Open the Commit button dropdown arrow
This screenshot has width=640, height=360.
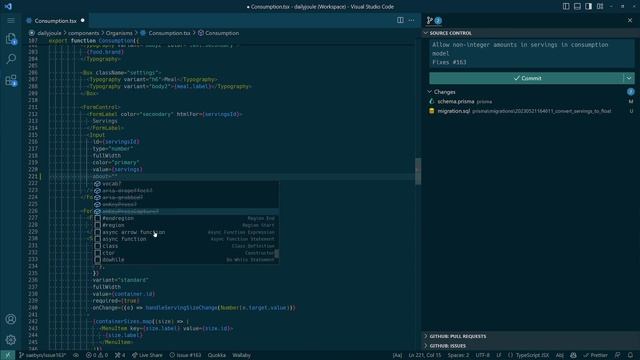tap(629, 78)
